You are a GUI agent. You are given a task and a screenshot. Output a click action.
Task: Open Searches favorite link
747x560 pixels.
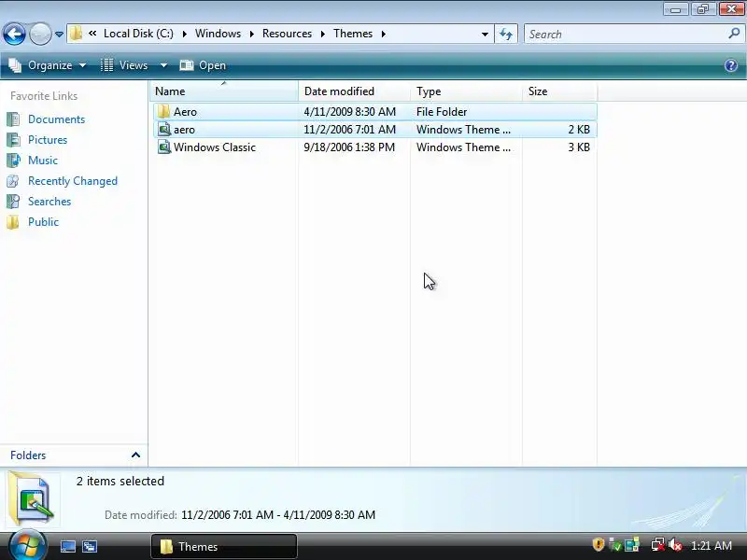click(x=49, y=202)
